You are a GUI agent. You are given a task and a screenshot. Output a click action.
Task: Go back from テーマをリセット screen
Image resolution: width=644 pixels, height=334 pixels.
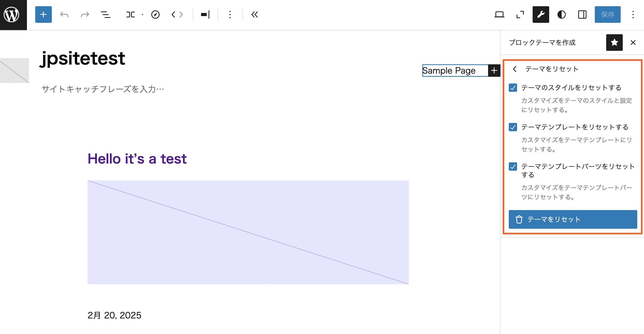[515, 69]
